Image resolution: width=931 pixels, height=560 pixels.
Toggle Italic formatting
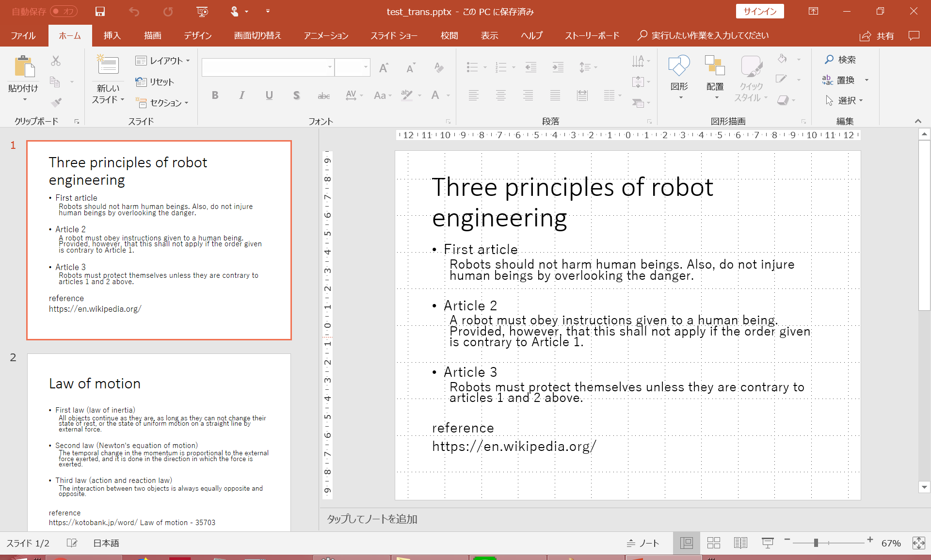coord(242,95)
